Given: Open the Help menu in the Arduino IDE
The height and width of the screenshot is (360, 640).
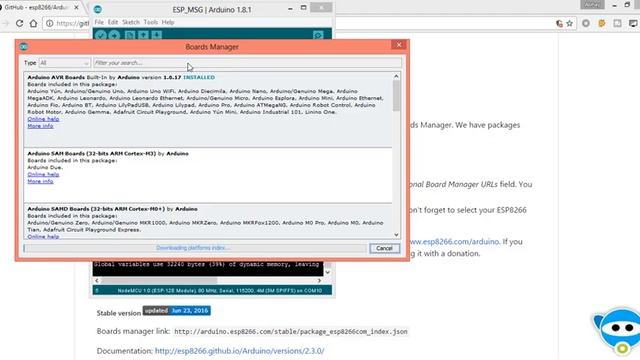Looking at the screenshot, I should click(x=168, y=22).
